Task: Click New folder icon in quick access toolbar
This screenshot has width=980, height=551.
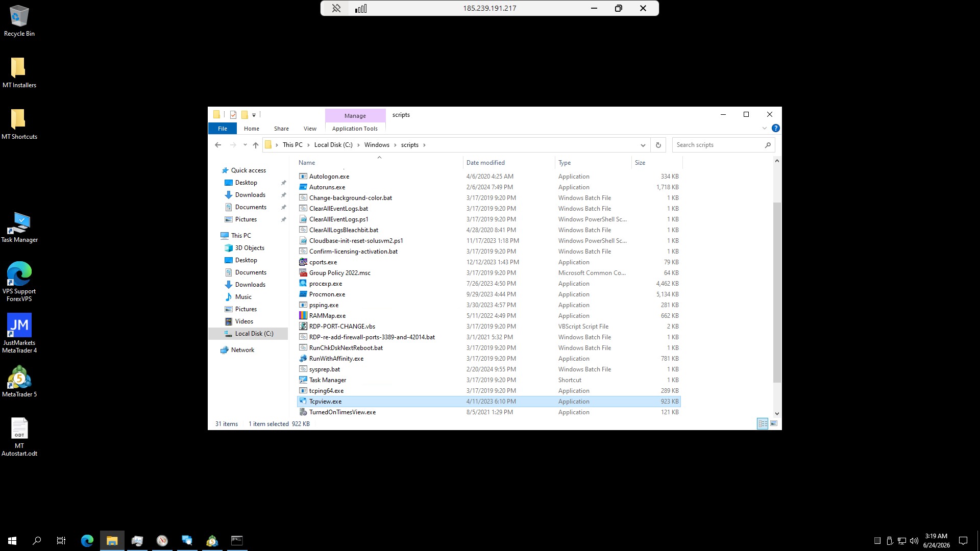Action: pyautogui.click(x=244, y=115)
